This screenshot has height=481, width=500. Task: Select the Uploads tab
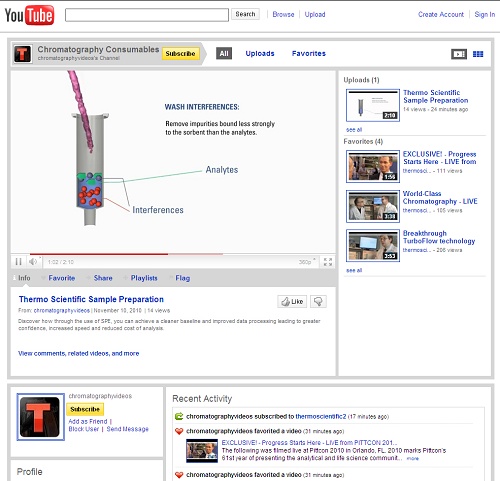coord(260,53)
